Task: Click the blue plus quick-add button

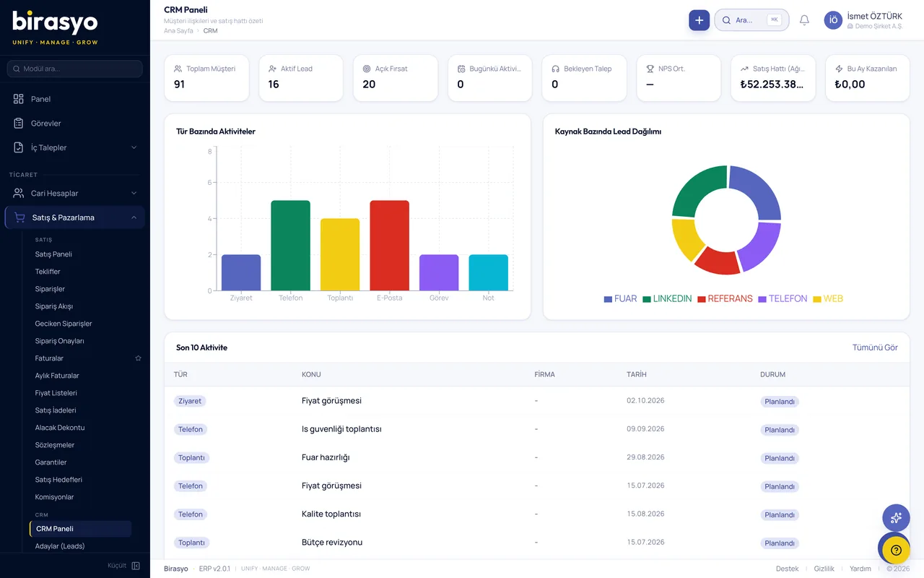Action: tap(699, 20)
